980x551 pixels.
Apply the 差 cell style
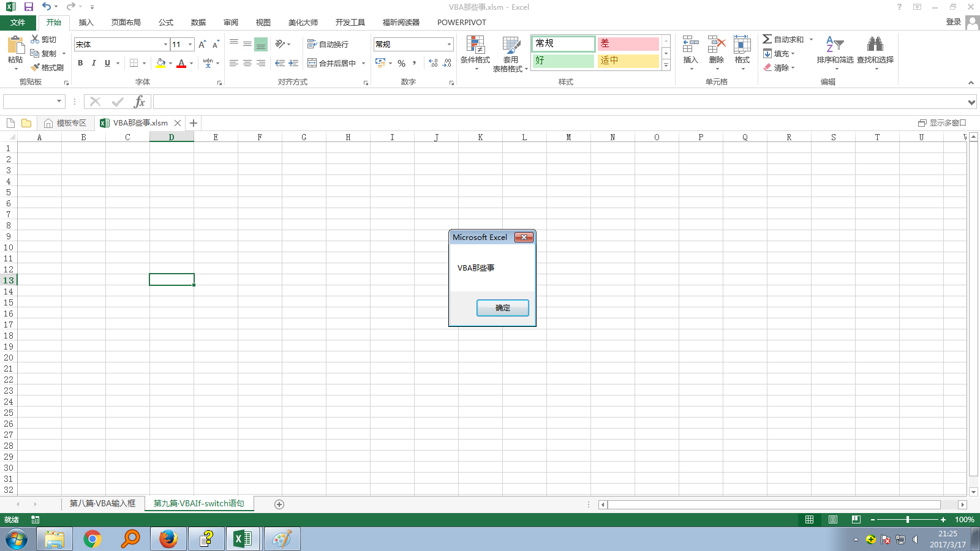628,43
